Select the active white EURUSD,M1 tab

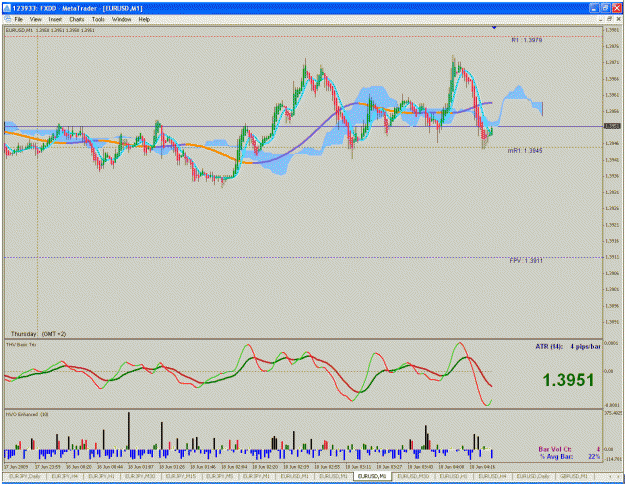(372, 476)
